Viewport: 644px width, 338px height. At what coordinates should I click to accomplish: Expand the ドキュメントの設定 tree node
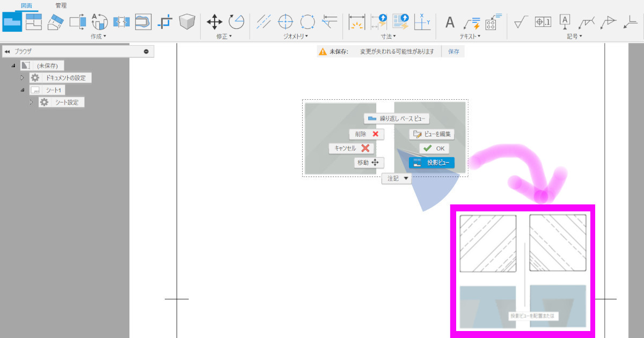23,78
